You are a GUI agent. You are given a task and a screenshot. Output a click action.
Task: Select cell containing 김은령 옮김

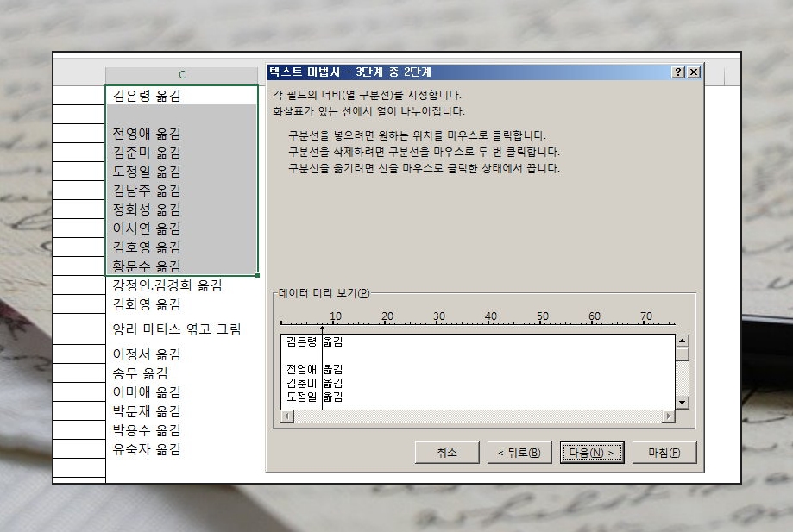tap(181, 96)
